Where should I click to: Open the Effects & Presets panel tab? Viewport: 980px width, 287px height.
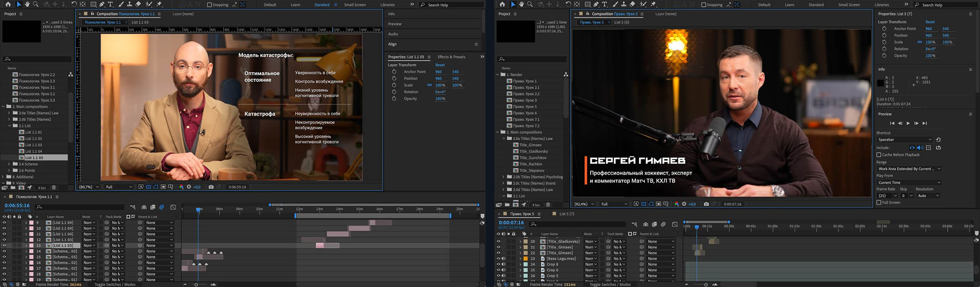click(451, 57)
